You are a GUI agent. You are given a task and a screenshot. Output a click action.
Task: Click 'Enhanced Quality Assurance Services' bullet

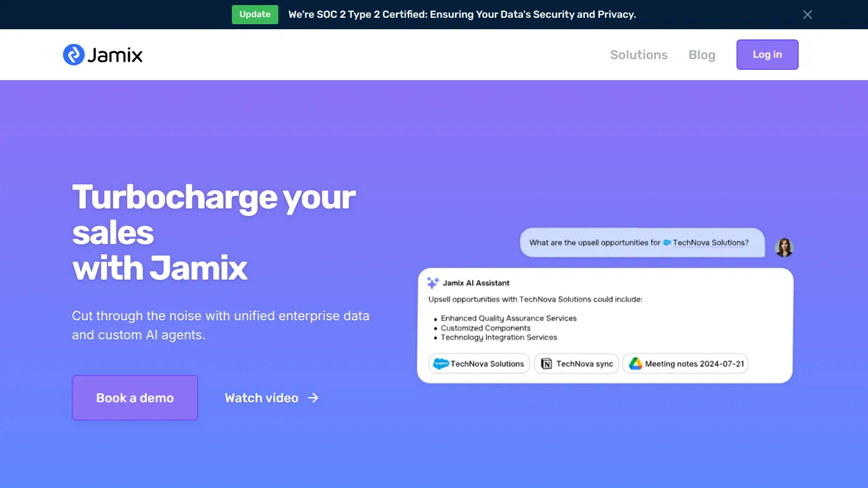[x=509, y=318]
